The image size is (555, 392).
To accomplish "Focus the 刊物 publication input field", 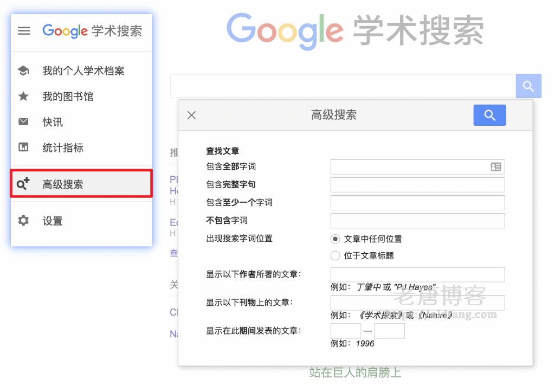I will (418, 303).
